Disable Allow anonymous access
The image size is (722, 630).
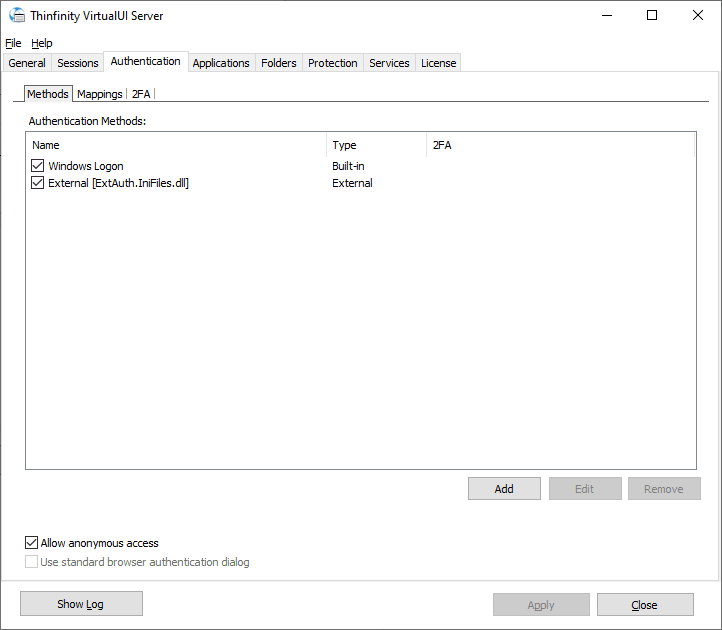pyautogui.click(x=31, y=543)
